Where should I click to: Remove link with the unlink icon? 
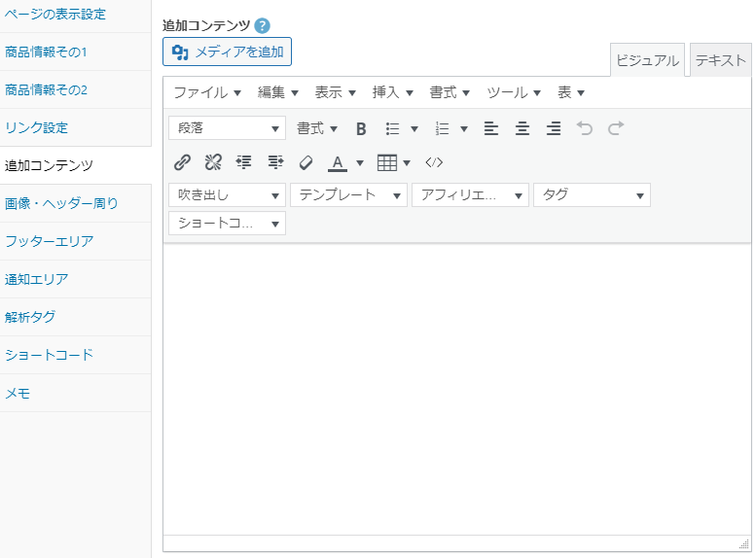point(213,162)
